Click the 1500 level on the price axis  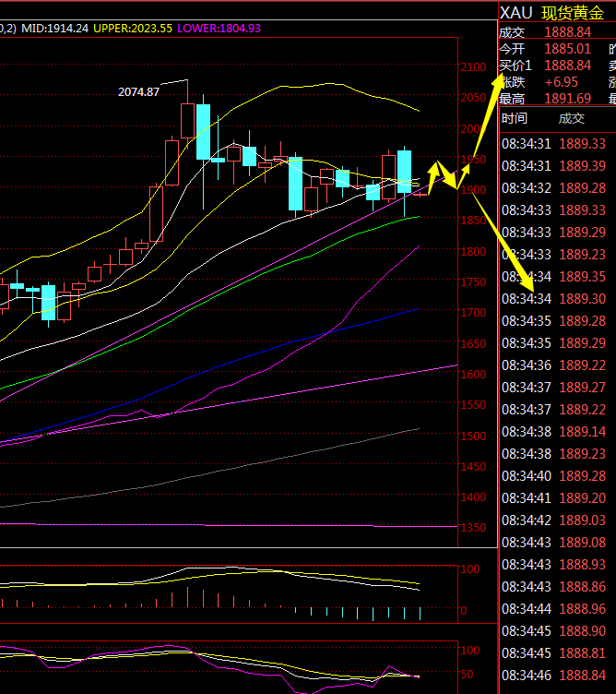474,436
